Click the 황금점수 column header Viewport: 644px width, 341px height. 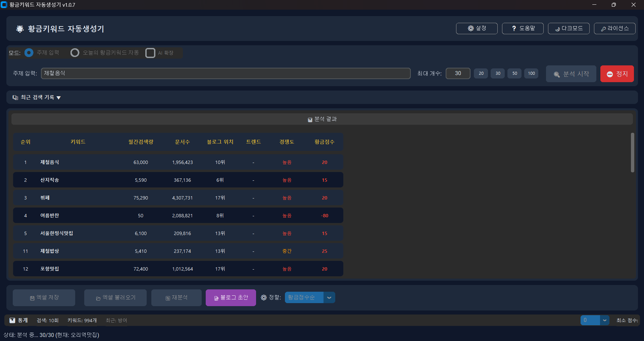click(324, 142)
